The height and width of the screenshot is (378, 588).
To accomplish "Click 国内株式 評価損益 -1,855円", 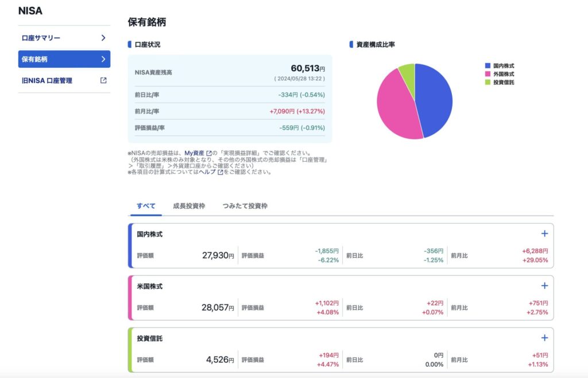I will coord(327,251).
